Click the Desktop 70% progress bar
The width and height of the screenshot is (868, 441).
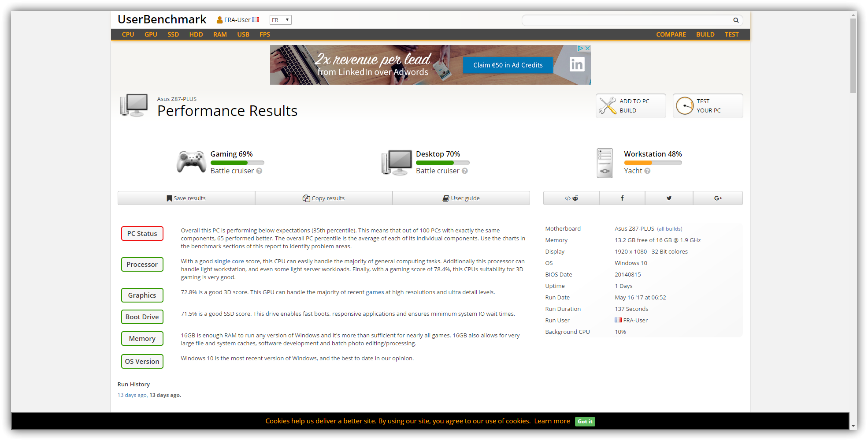tap(443, 163)
